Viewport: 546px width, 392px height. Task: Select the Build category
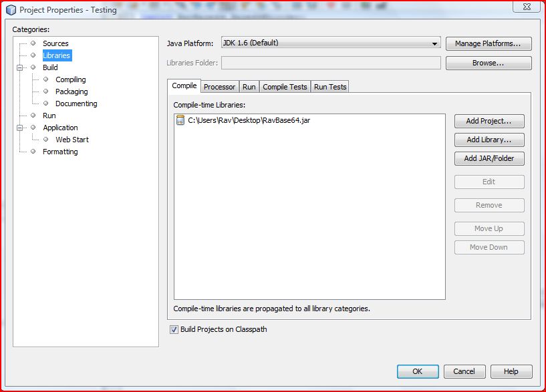(51, 67)
